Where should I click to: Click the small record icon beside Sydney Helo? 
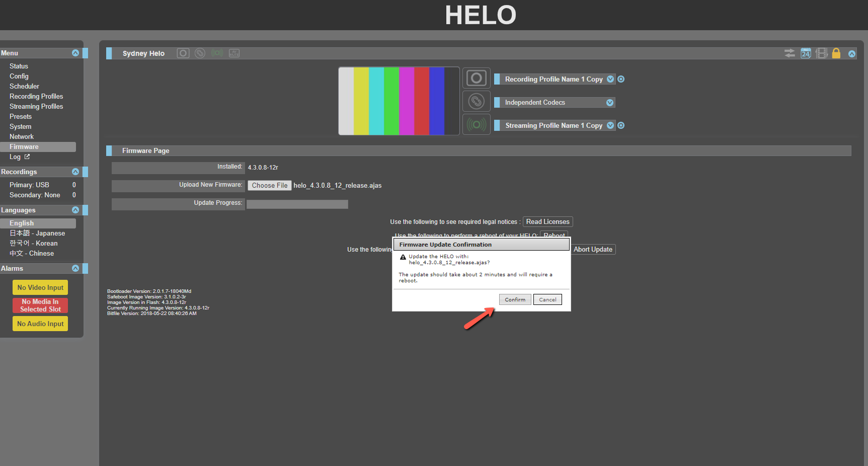point(183,53)
